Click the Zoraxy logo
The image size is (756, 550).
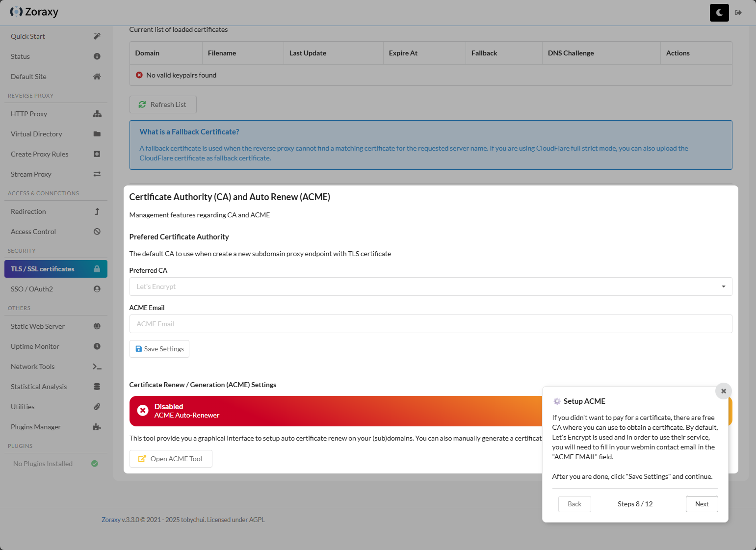[34, 12]
